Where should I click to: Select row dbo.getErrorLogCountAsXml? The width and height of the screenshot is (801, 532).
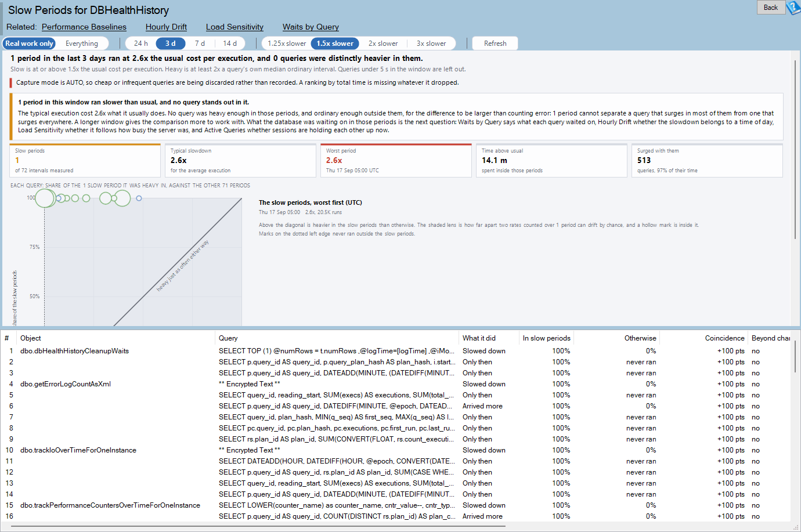pyautogui.click(x=395, y=384)
